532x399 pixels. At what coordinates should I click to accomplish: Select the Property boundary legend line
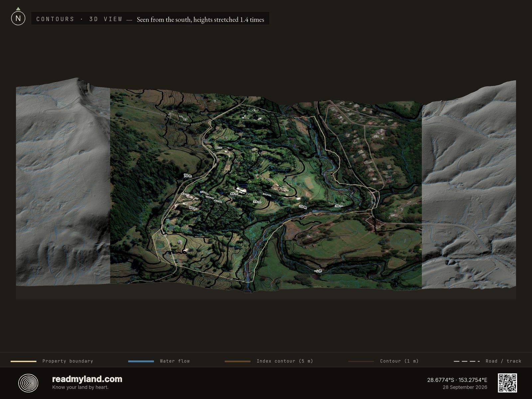[24, 361]
